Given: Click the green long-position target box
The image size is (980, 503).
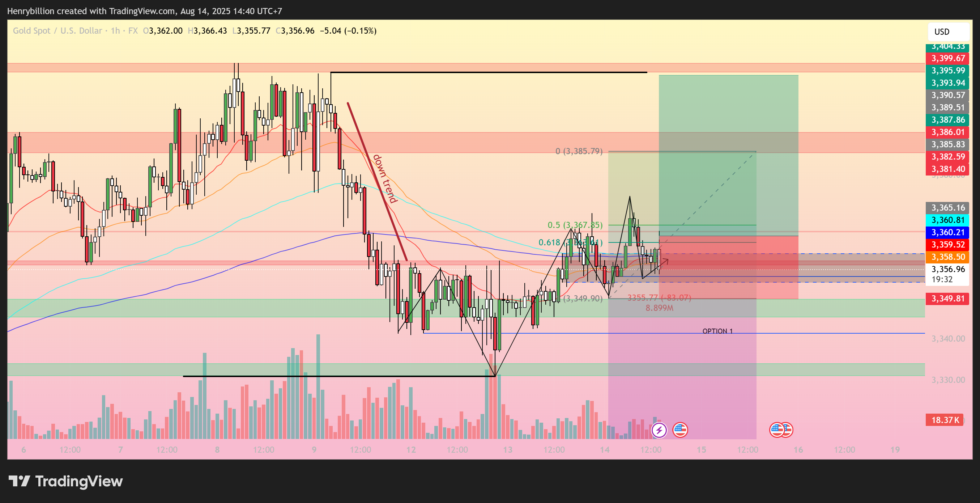Looking at the screenshot, I should pos(729,155).
